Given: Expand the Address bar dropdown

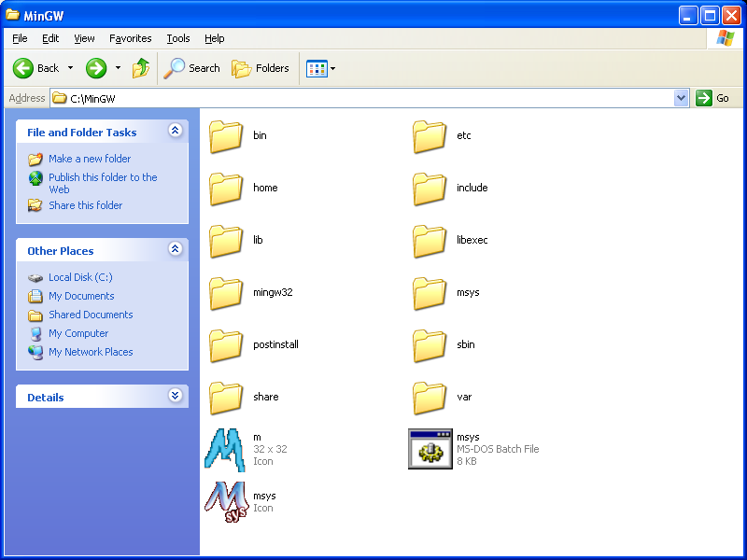Looking at the screenshot, I should pos(682,98).
